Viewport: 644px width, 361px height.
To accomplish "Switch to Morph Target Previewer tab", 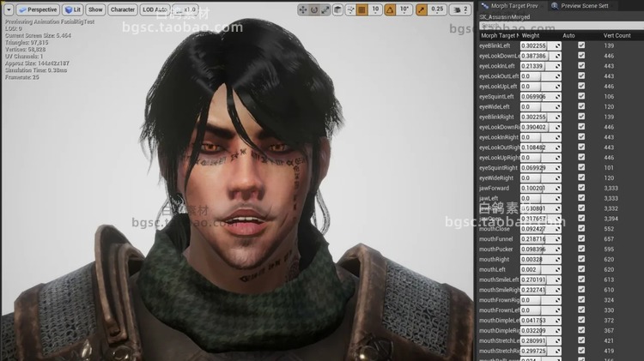I will [x=513, y=6].
